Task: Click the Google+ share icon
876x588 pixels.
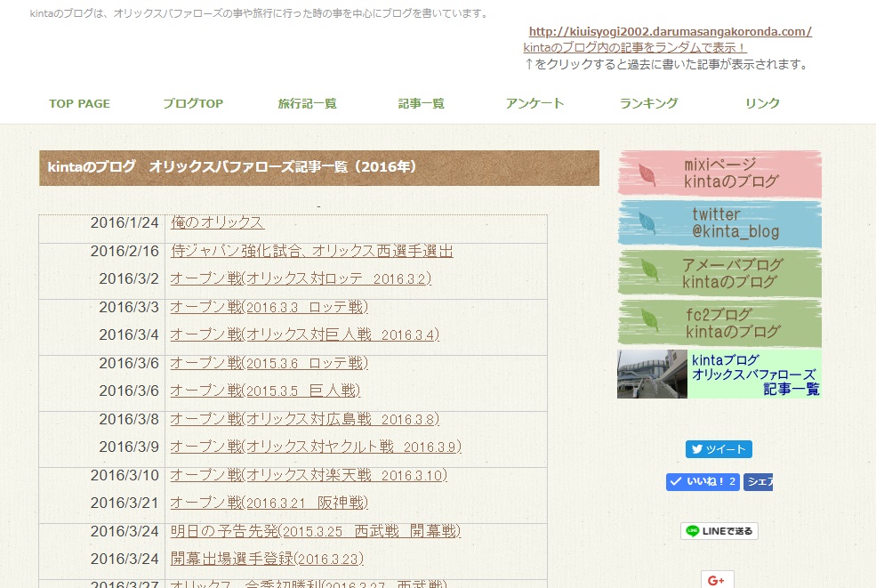Action: point(718,580)
